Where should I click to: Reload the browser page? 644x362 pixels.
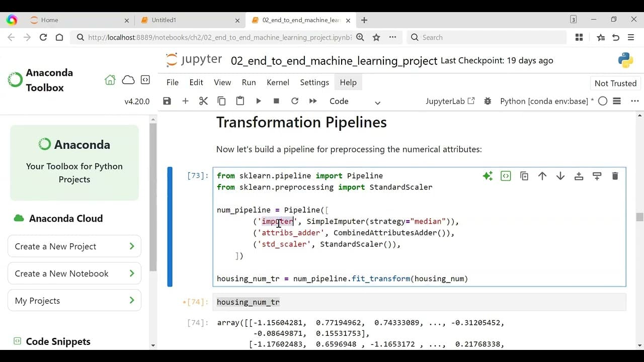43,37
